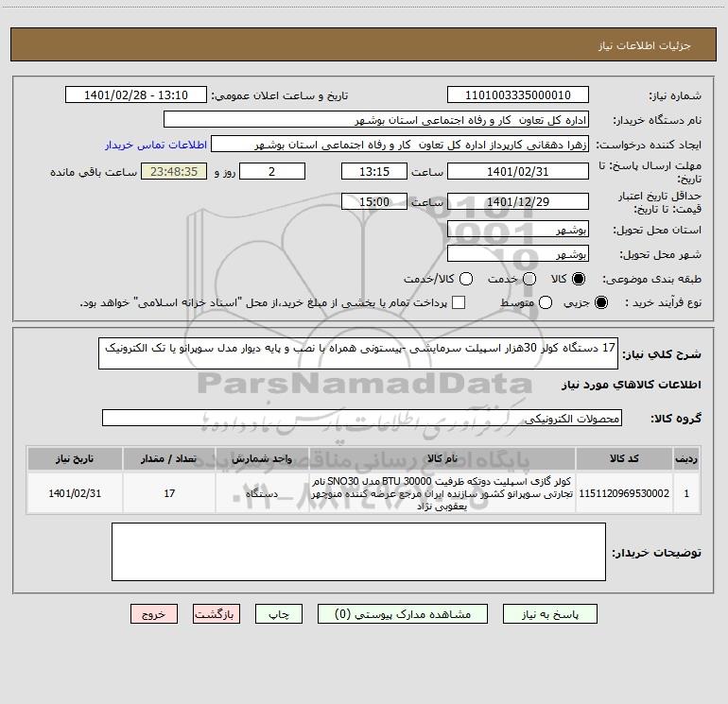The width and height of the screenshot is (728, 704).
Task: Select the کالا radio button
Action: pos(579,279)
